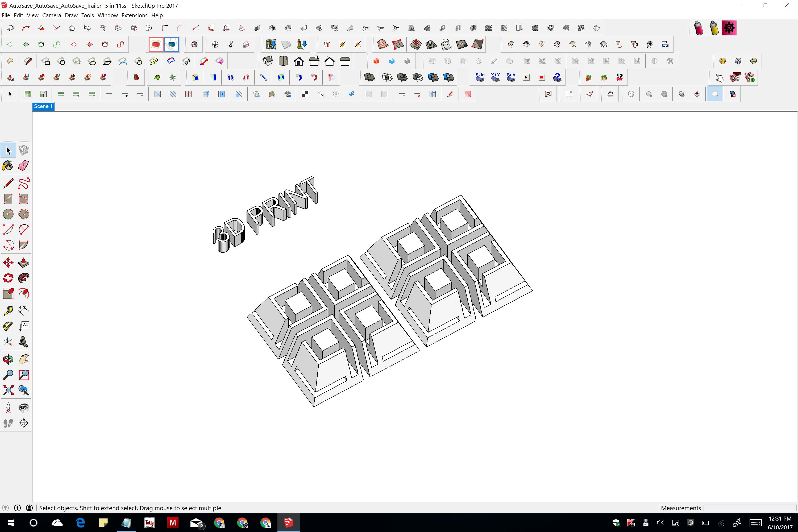Select the Make Component tool

tap(24, 150)
